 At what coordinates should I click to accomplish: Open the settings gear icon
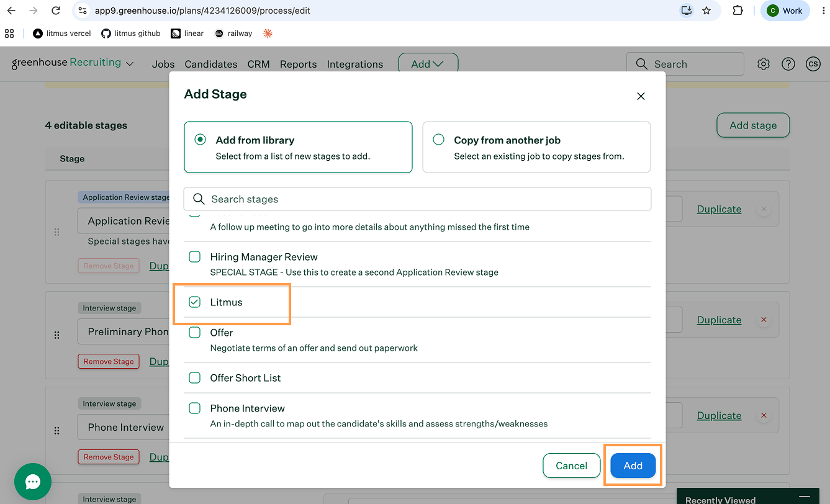click(x=764, y=64)
